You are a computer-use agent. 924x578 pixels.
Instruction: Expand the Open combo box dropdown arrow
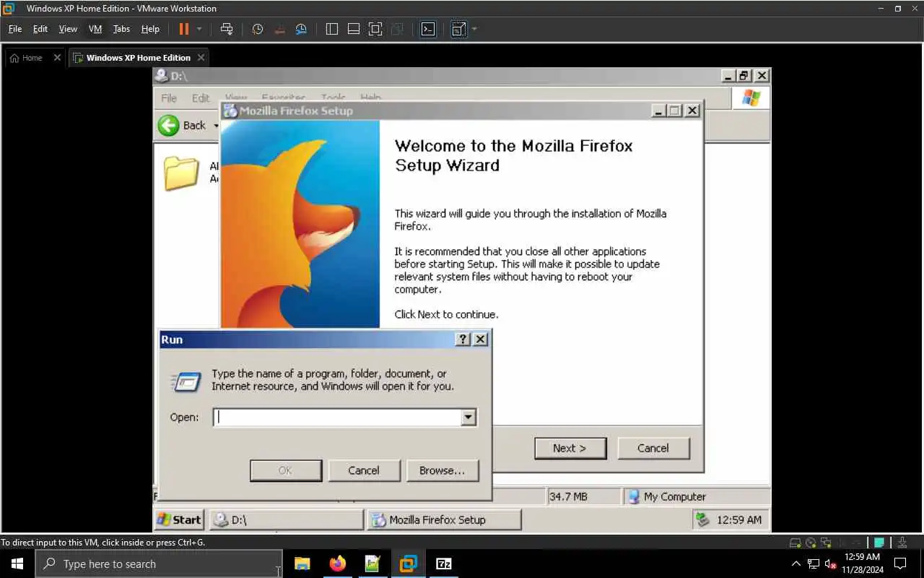coord(468,417)
